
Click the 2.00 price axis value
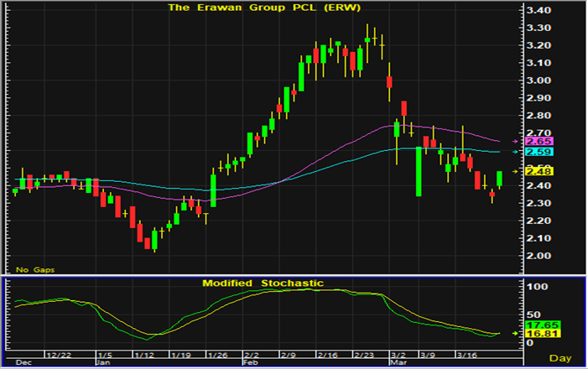537,256
